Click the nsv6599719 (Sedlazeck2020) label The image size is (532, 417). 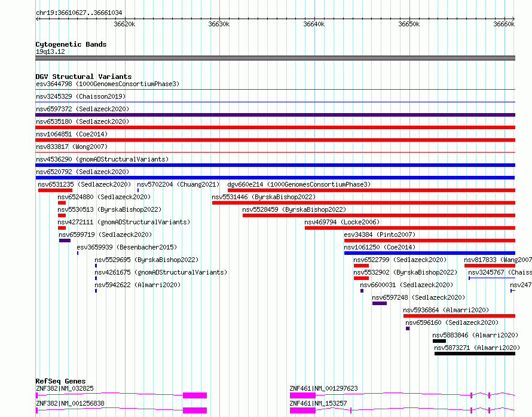click(x=105, y=235)
